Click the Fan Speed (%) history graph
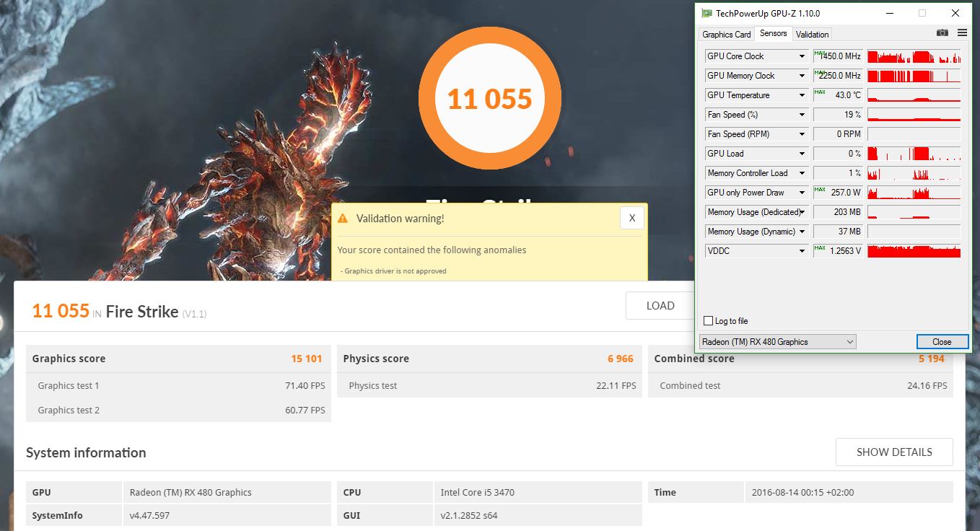 coord(914,115)
